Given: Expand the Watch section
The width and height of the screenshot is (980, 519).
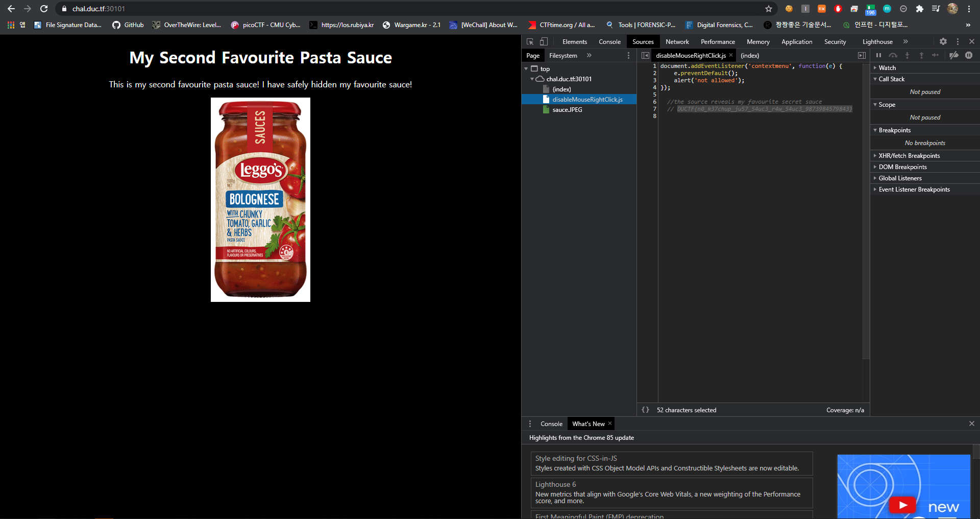Looking at the screenshot, I should pyautogui.click(x=924, y=68).
